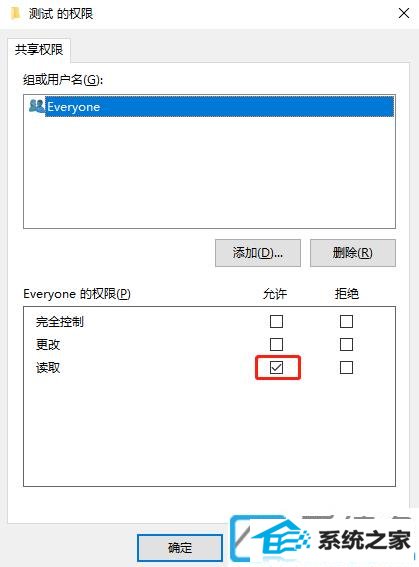
Task: Click empty area of group user list
Action: coord(209,172)
